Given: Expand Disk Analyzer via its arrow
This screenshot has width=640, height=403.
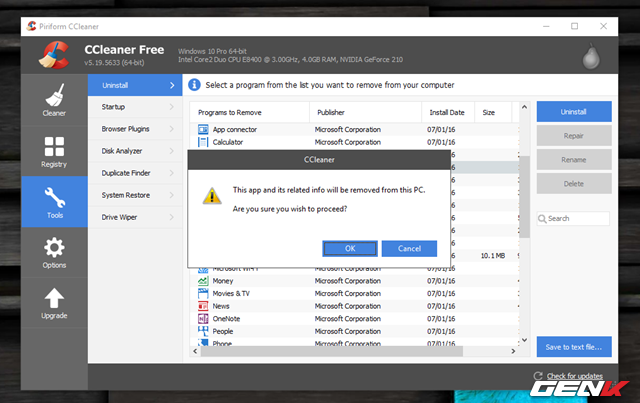Looking at the screenshot, I should pyautogui.click(x=171, y=151).
